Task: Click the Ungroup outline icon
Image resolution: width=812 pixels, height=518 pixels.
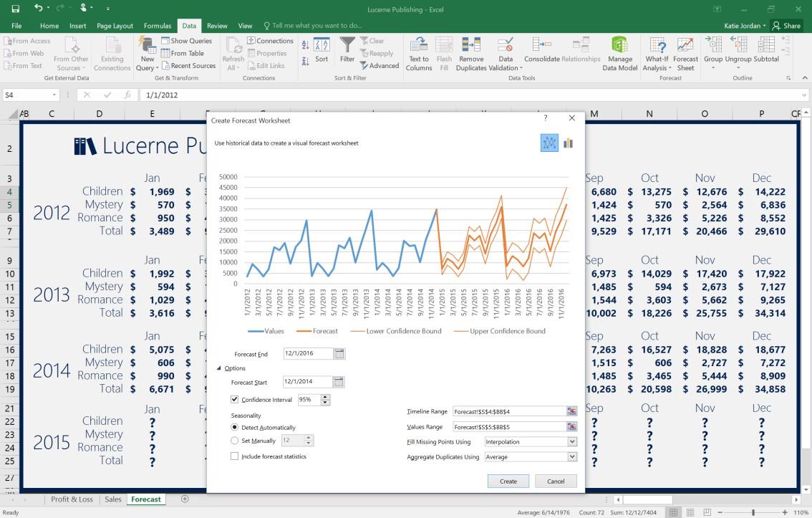Action: click(x=738, y=52)
